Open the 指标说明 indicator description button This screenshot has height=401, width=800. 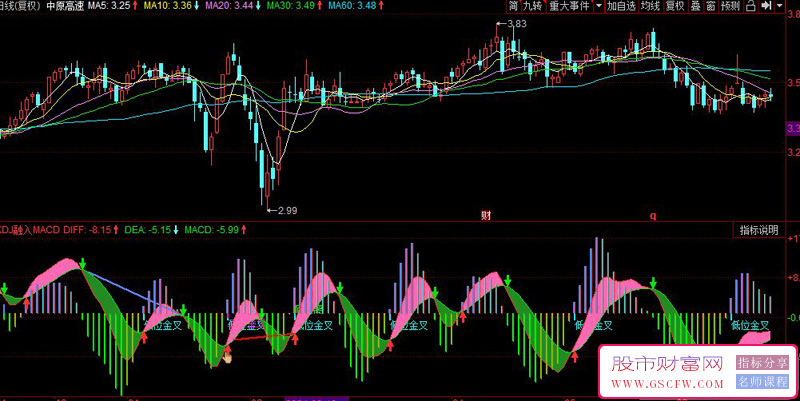(759, 230)
